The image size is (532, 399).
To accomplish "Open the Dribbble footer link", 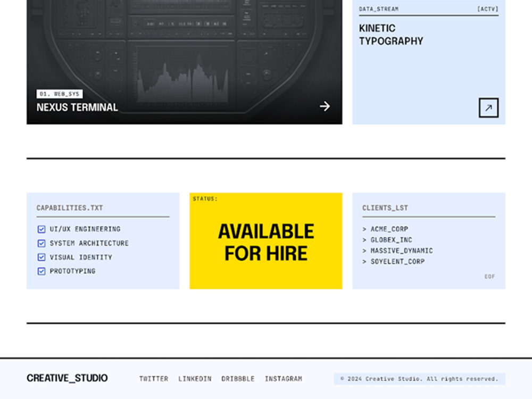I will [x=238, y=379].
